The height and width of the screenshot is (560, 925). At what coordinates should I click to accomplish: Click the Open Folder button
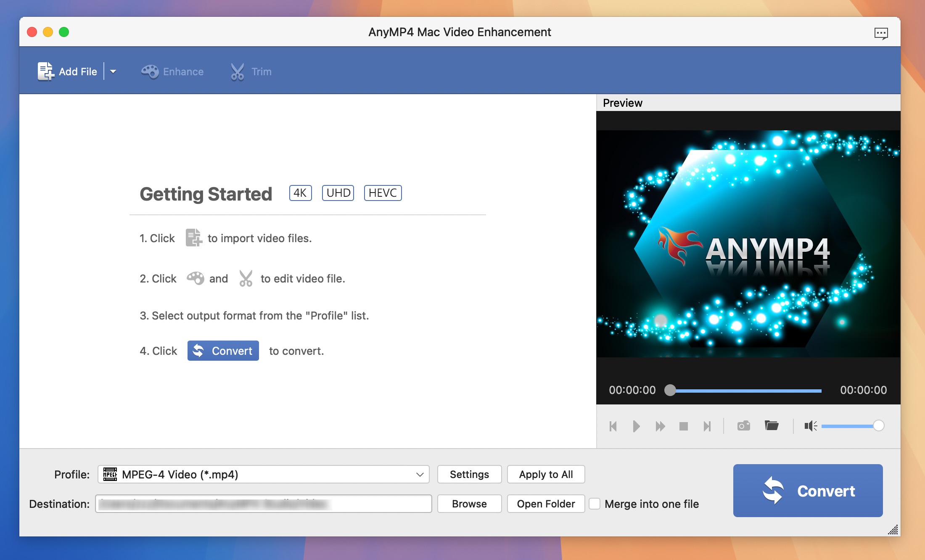click(546, 503)
